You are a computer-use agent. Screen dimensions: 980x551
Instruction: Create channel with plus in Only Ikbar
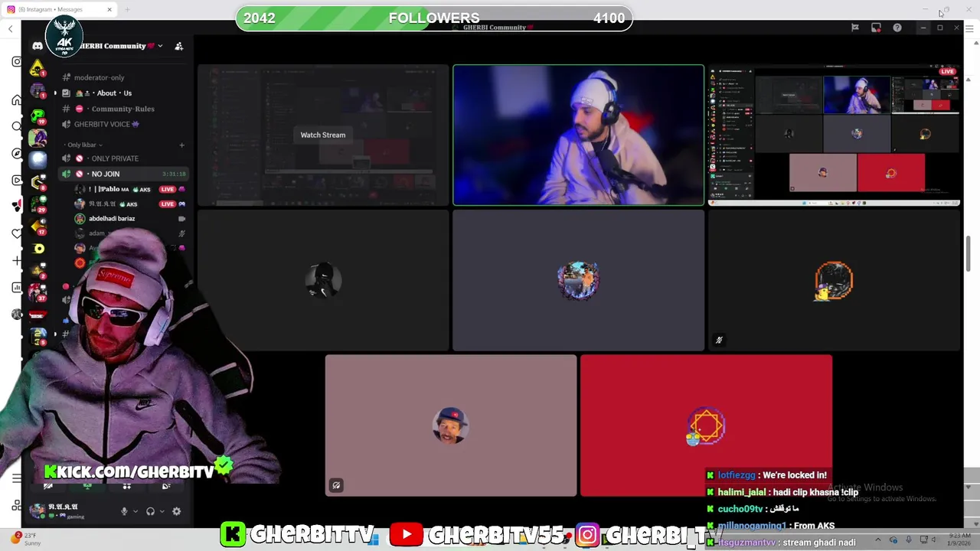(x=181, y=145)
